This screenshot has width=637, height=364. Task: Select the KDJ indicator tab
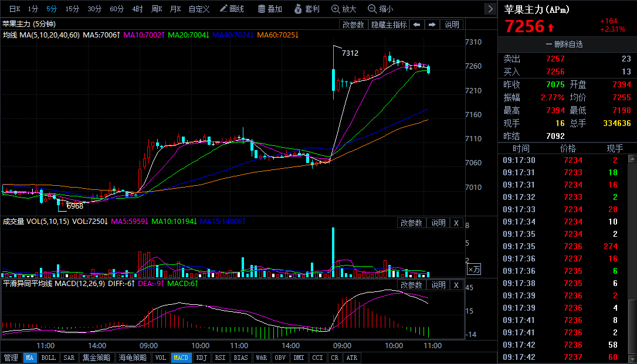[202, 358]
